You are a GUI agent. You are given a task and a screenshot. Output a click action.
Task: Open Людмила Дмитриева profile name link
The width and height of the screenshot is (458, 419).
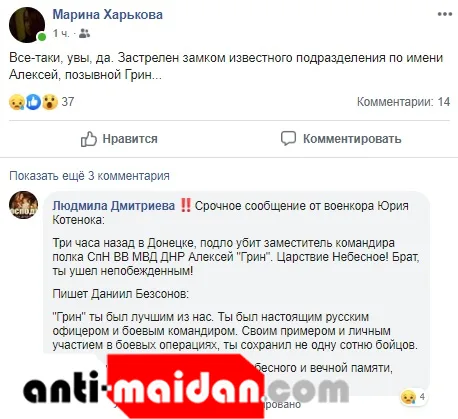(x=114, y=206)
